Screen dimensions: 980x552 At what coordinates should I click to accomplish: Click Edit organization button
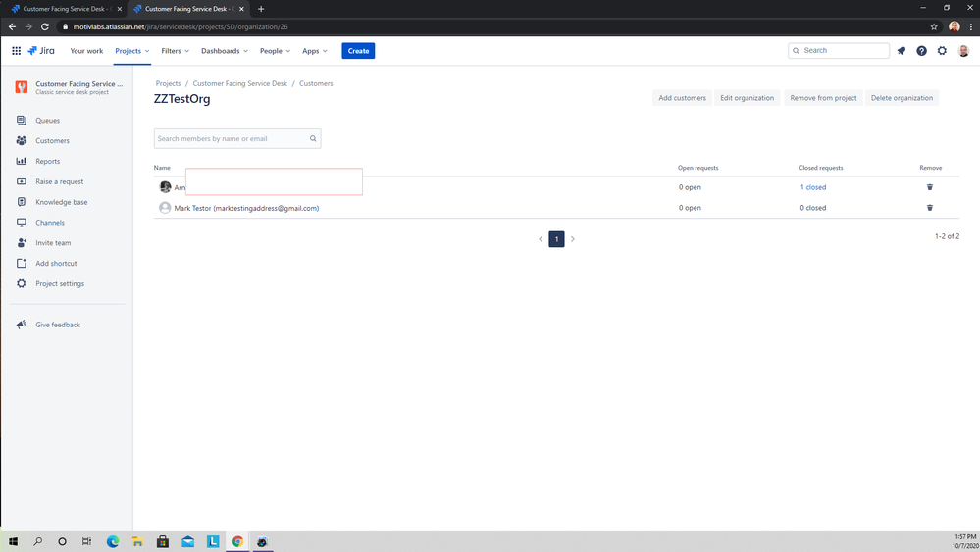pos(747,98)
